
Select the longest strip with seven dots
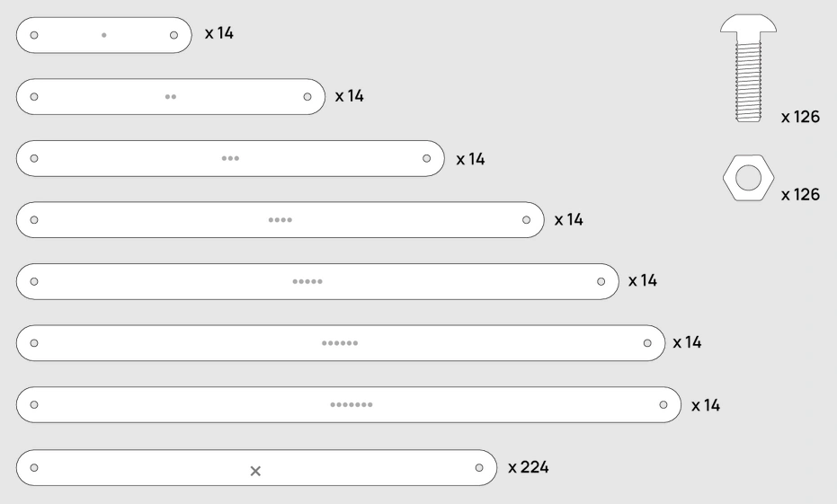(349, 405)
